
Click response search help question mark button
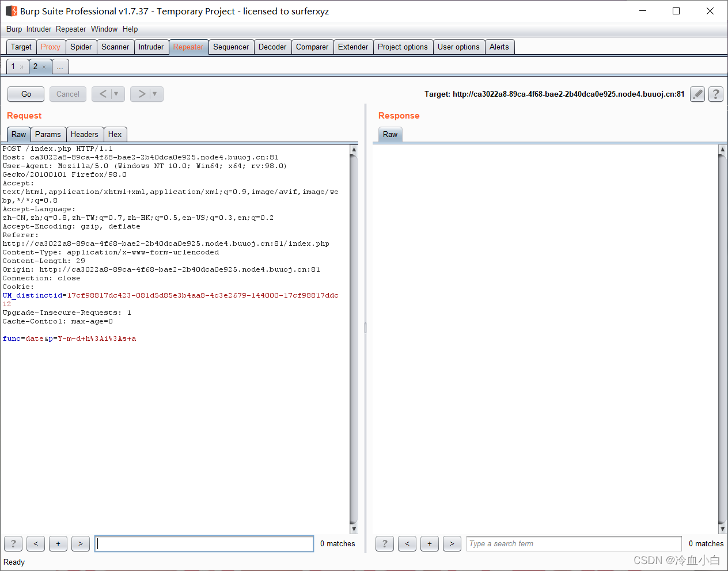385,543
